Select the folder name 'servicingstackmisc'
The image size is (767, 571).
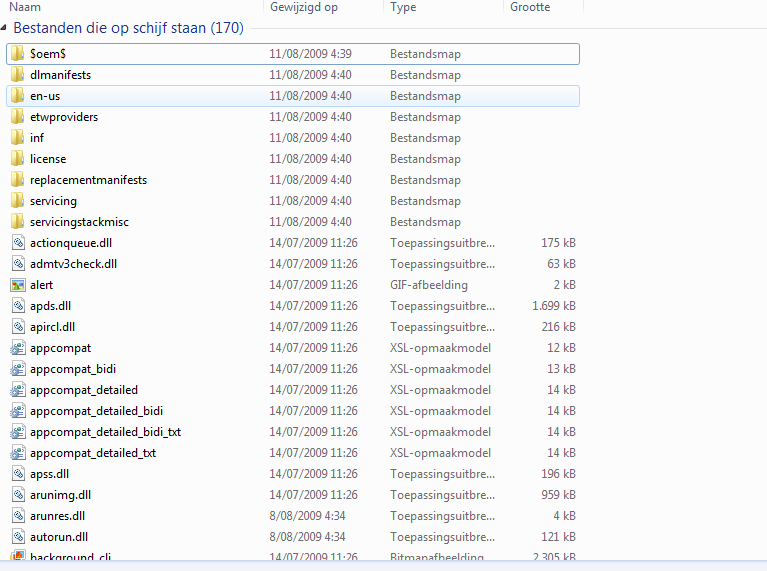click(x=79, y=222)
